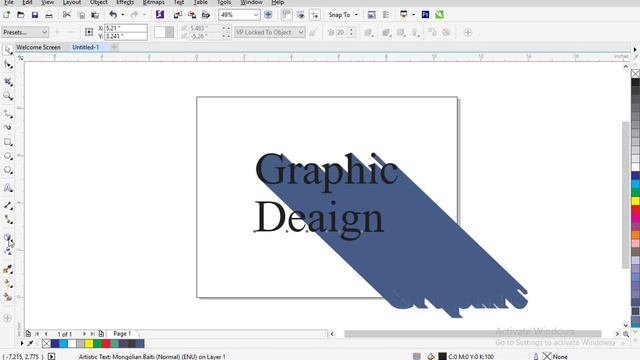Select the Freehand tool
Screen dimensions: 640x360
7,113
